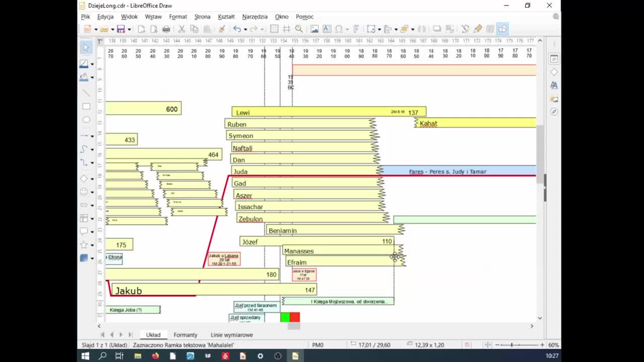644x362 pixels.
Task: Open the Linie wymiarowe layer tab
Action: tap(231, 335)
